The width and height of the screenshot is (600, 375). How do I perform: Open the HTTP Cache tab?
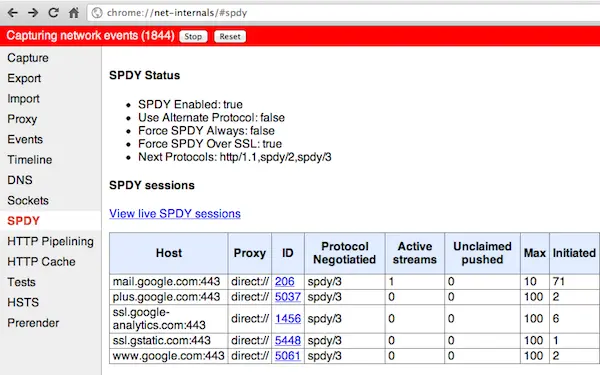[x=41, y=262]
